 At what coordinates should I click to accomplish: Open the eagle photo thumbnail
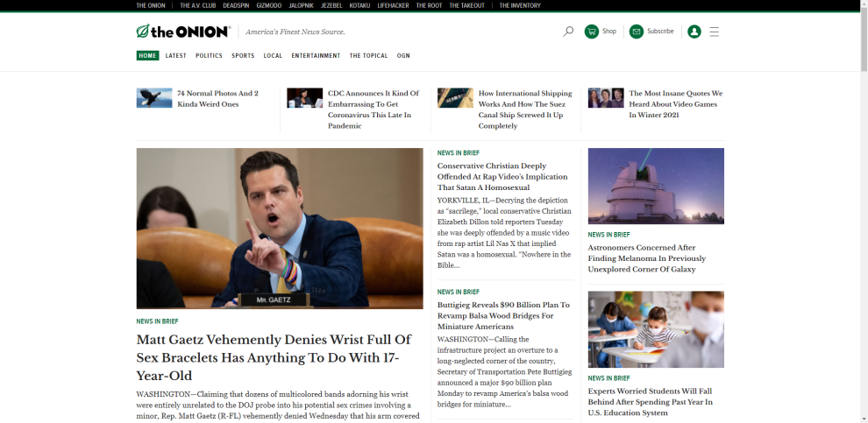(154, 98)
